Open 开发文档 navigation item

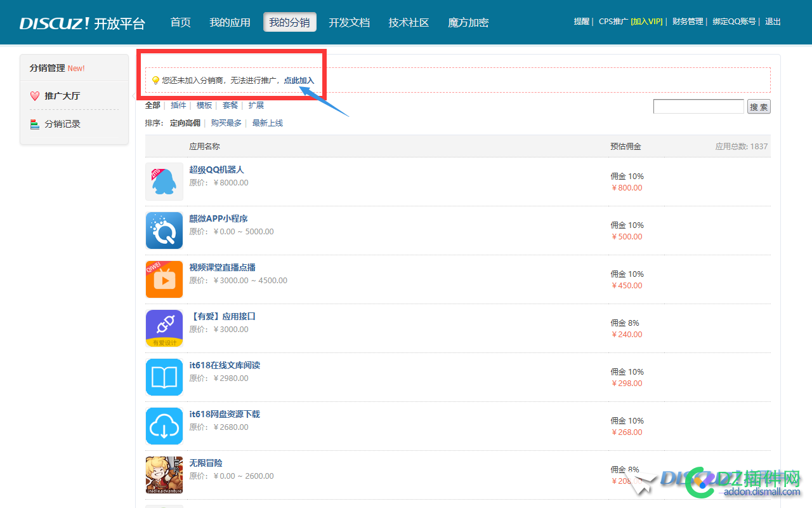point(349,22)
